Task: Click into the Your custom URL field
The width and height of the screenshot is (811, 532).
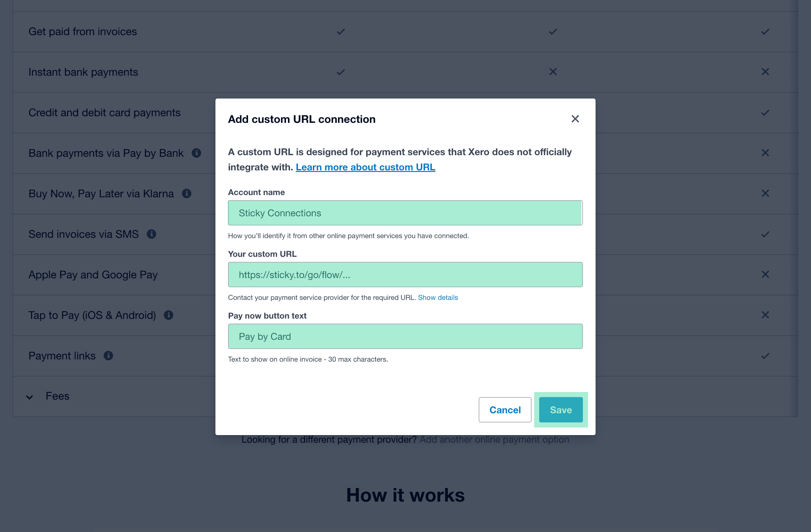Action: click(405, 275)
